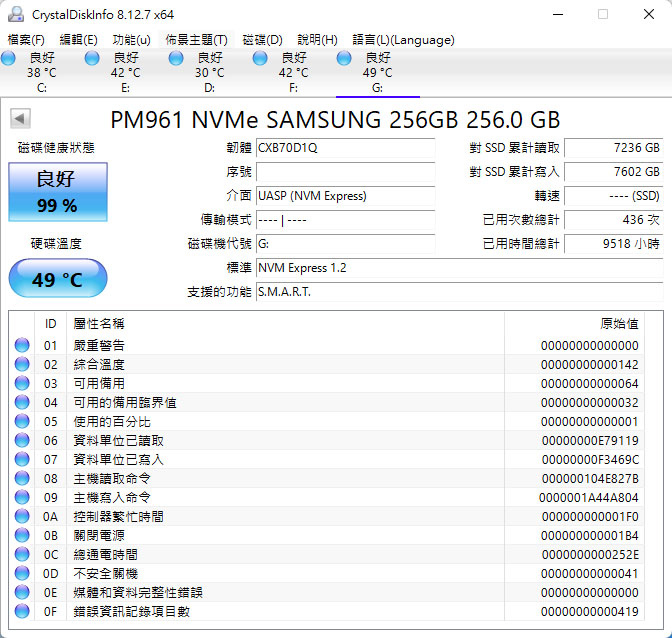
Task: Click raw value 0000000000419
Action: tap(590, 612)
